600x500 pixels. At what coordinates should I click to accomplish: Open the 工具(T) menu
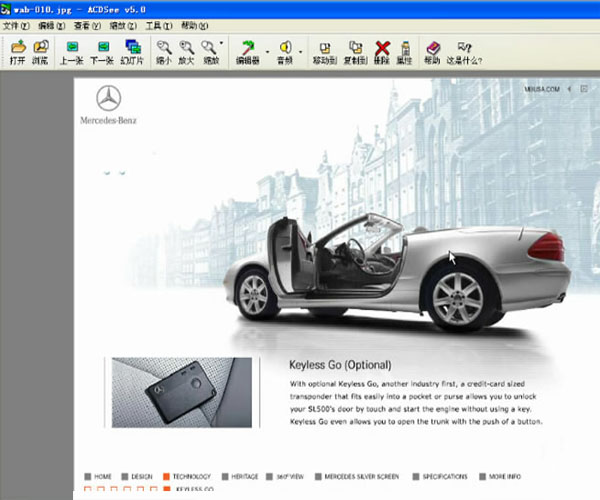click(158, 25)
